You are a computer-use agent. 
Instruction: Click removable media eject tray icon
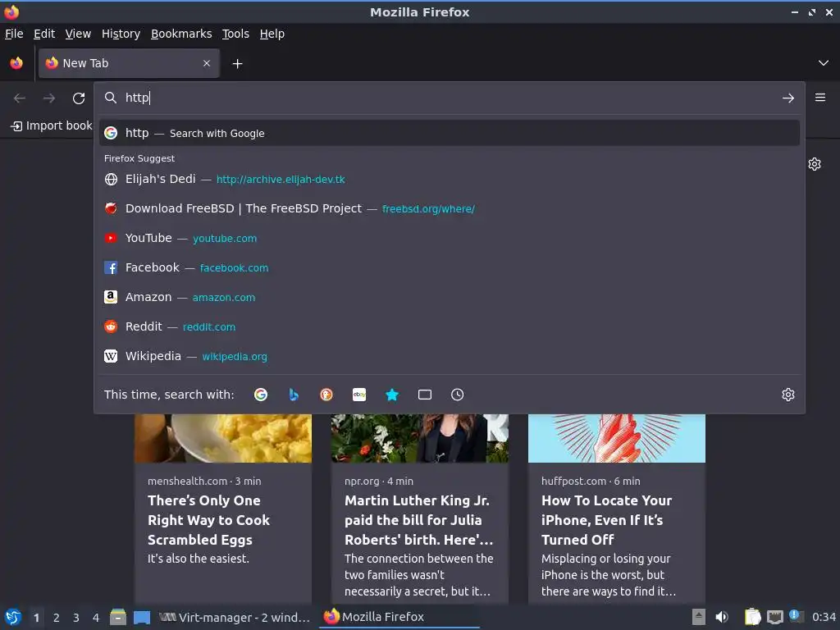[699, 617]
